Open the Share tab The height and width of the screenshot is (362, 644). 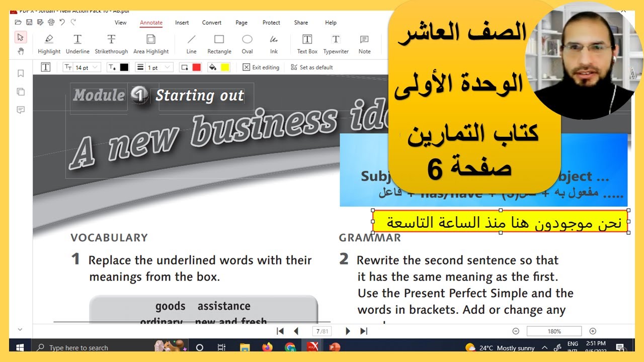coord(301,23)
